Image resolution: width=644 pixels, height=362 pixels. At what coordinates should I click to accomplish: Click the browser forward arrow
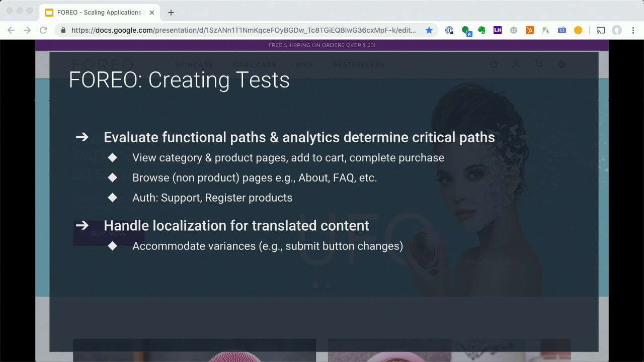(x=27, y=30)
